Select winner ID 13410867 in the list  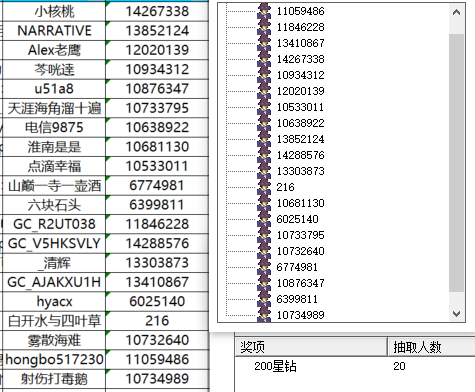pos(300,43)
